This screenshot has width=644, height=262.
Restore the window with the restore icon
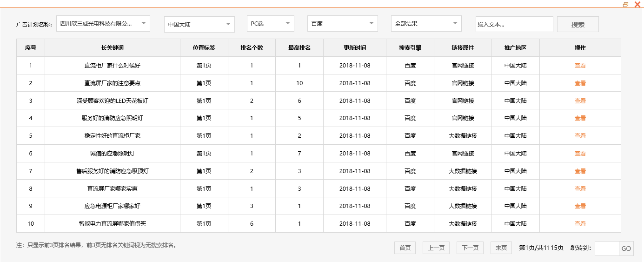(625, 4)
